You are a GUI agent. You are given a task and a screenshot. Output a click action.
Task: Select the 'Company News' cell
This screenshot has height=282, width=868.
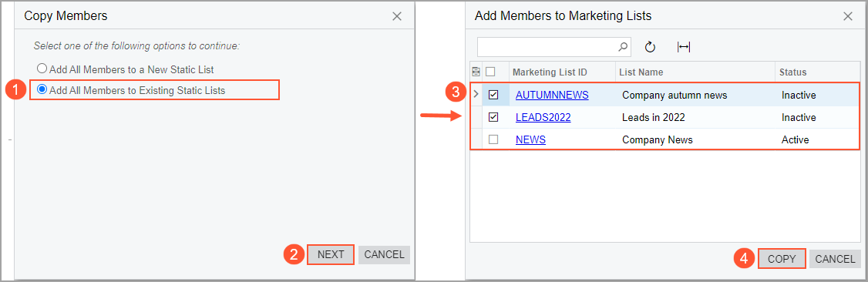click(x=695, y=140)
